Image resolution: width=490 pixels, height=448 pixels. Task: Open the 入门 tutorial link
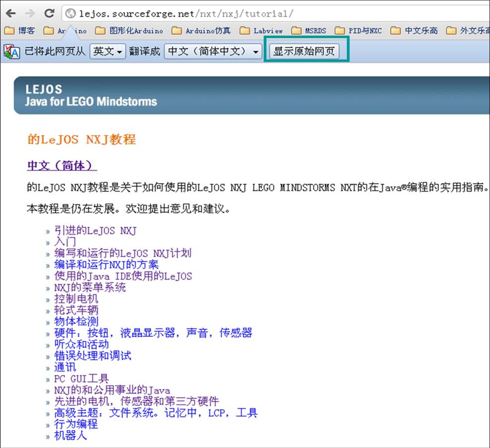pyautogui.click(x=65, y=242)
